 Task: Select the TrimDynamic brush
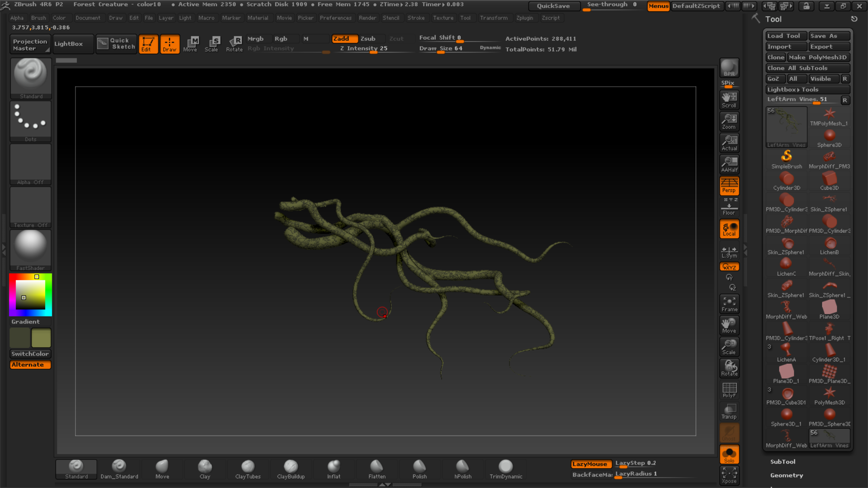(505, 469)
